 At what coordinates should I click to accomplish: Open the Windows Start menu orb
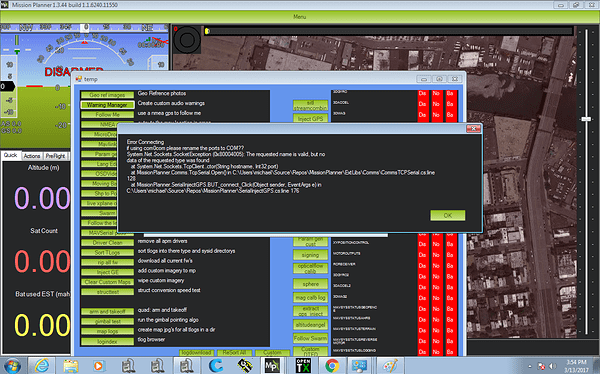12,366
